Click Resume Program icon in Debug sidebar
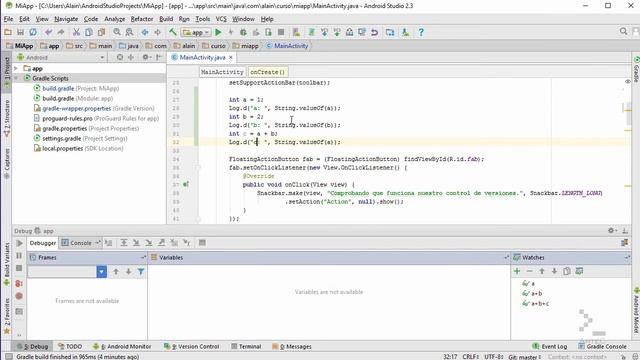Screen dimensions: 640x360 pyautogui.click(x=19, y=243)
